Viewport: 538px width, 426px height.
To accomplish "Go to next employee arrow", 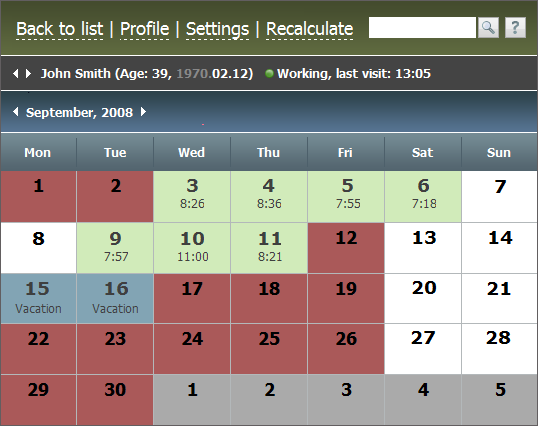I will coord(28,73).
